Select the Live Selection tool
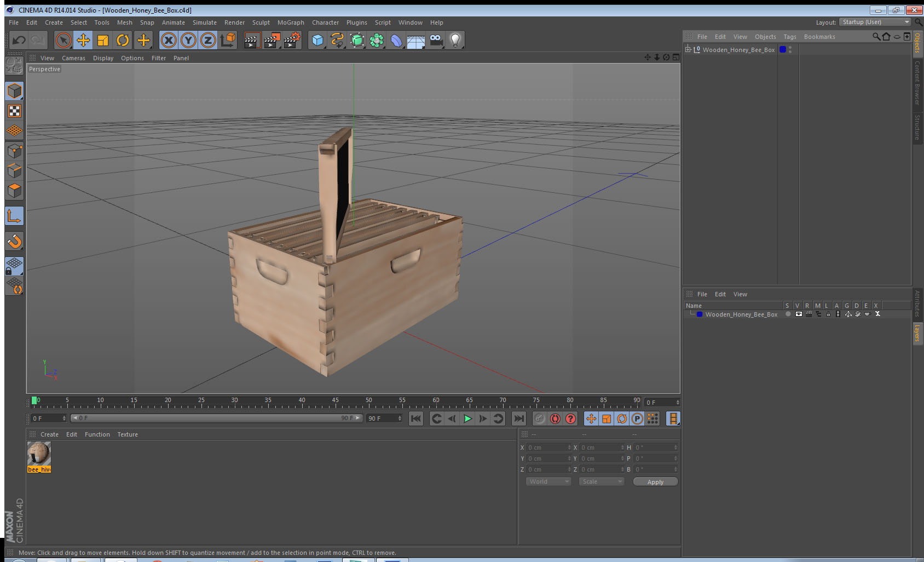924x562 pixels. [63, 40]
